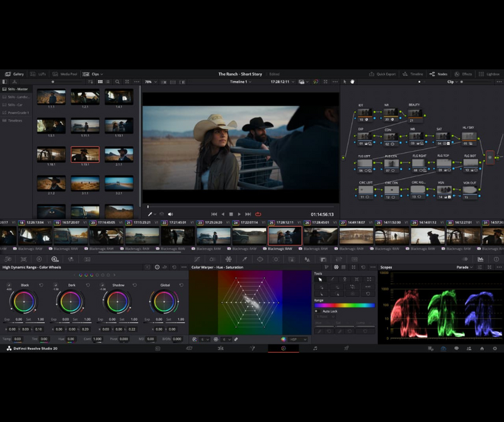
Task: Open the 17:28:12:11 timecode dropdown
Action: tap(282, 82)
